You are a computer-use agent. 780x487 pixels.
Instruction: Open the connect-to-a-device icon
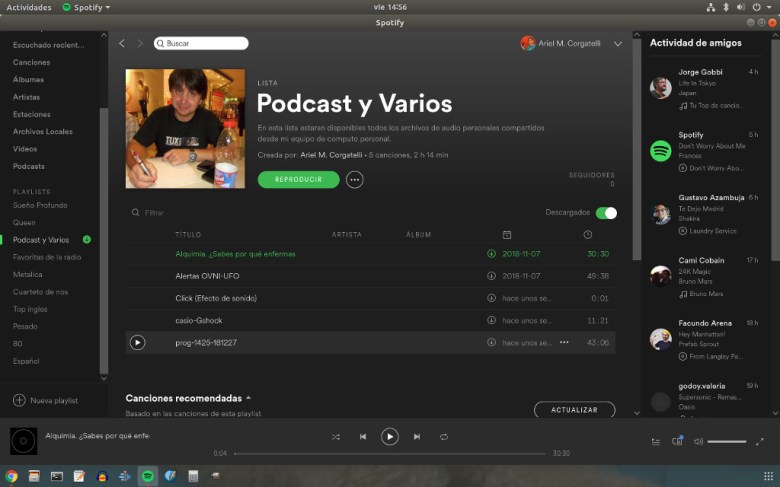pos(678,441)
